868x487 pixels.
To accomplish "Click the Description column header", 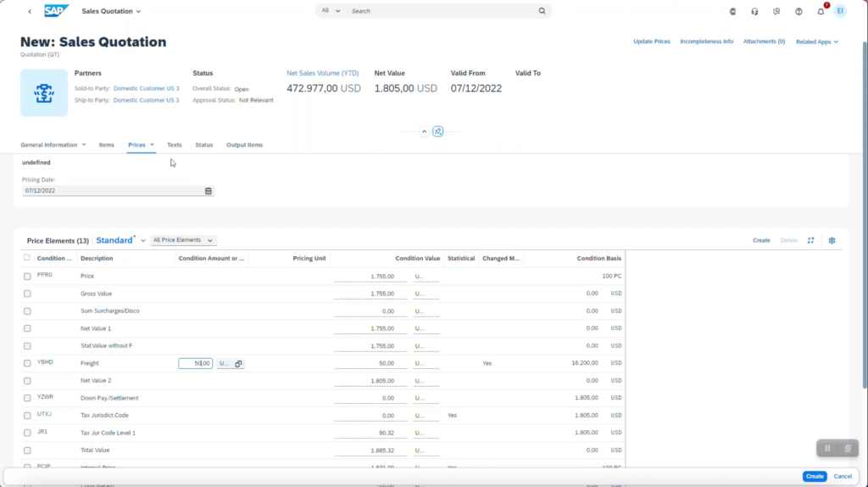I will [x=97, y=258].
